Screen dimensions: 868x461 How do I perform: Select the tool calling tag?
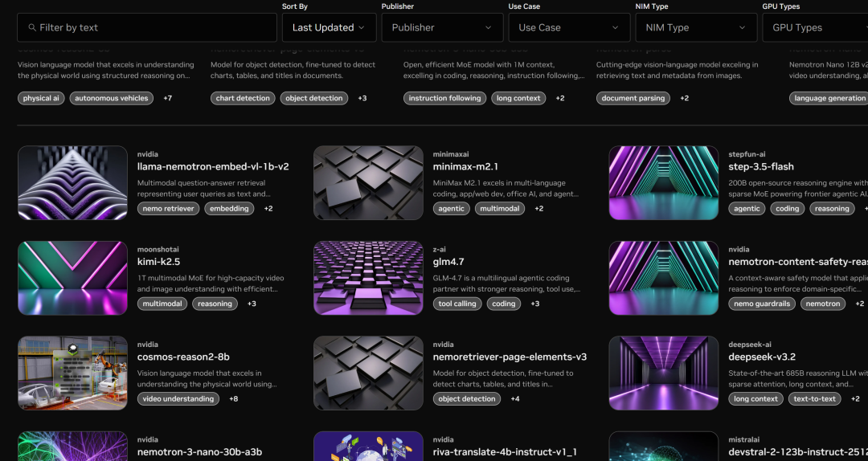pyautogui.click(x=457, y=304)
